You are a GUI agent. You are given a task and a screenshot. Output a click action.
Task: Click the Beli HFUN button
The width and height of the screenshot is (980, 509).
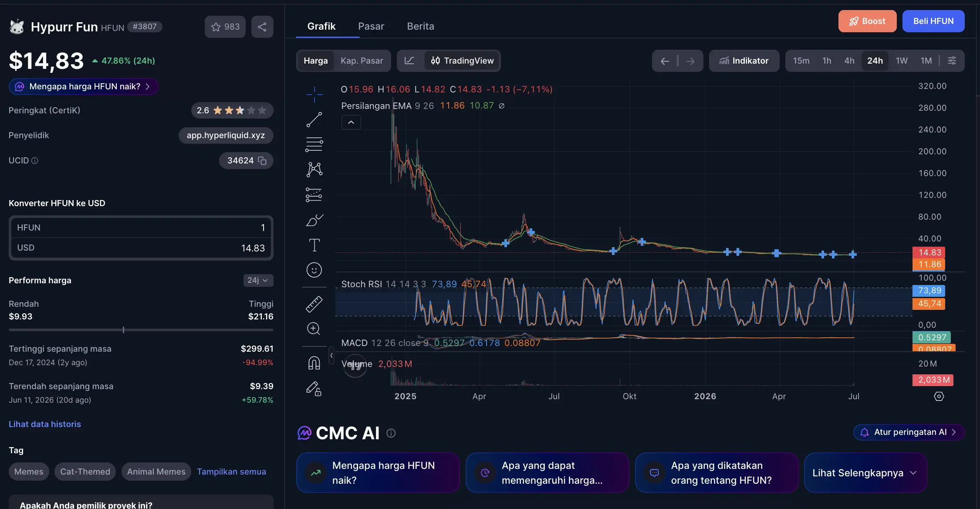[x=933, y=21]
